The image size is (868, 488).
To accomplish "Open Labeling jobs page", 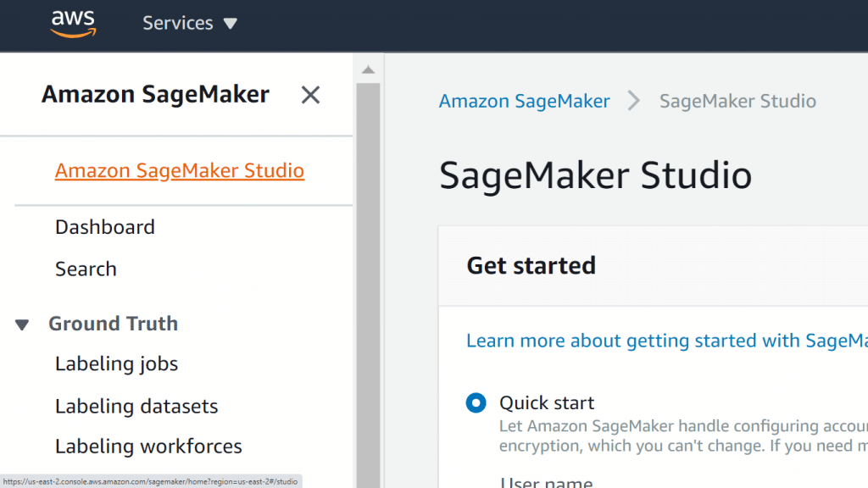I will [116, 364].
